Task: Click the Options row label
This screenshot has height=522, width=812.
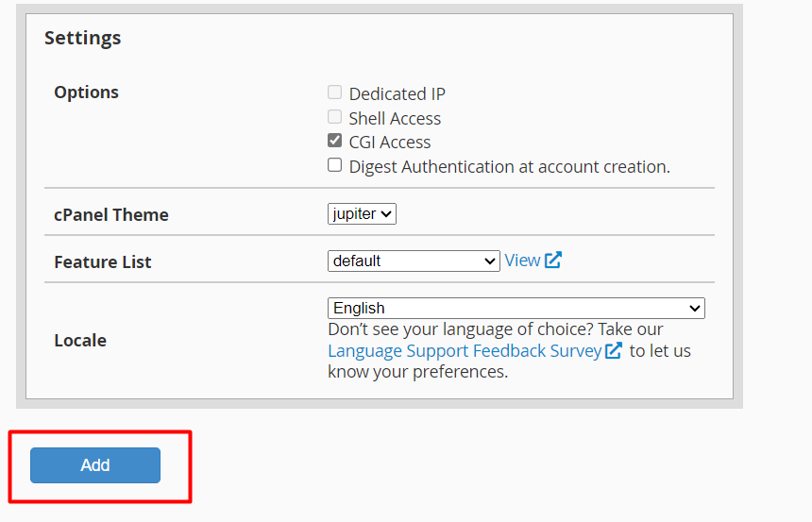Action: 86,93
